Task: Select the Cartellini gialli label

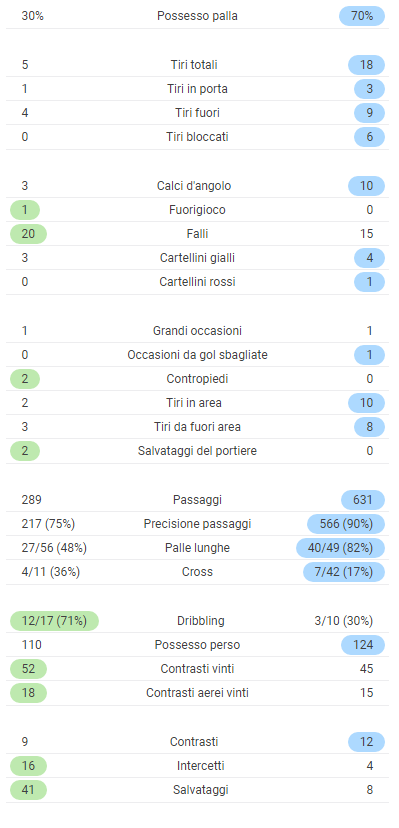Action: [197, 258]
